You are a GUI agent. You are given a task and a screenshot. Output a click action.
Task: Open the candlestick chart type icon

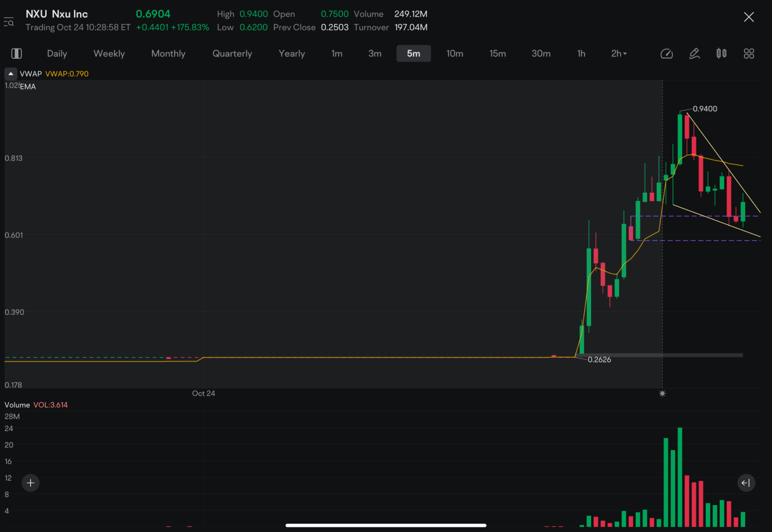point(721,54)
